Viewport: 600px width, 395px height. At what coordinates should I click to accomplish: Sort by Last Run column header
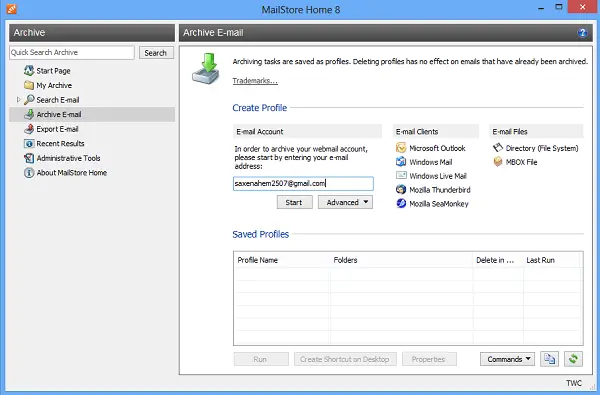[551, 260]
